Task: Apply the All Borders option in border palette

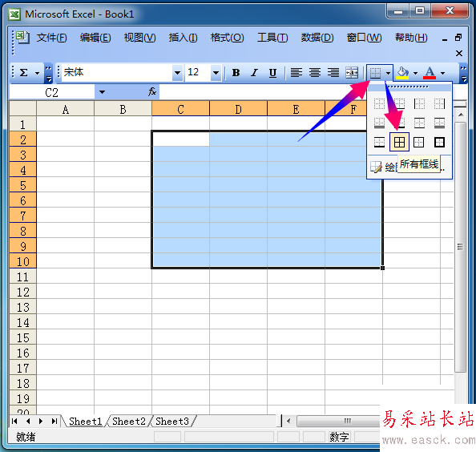Action: (399, 142)
